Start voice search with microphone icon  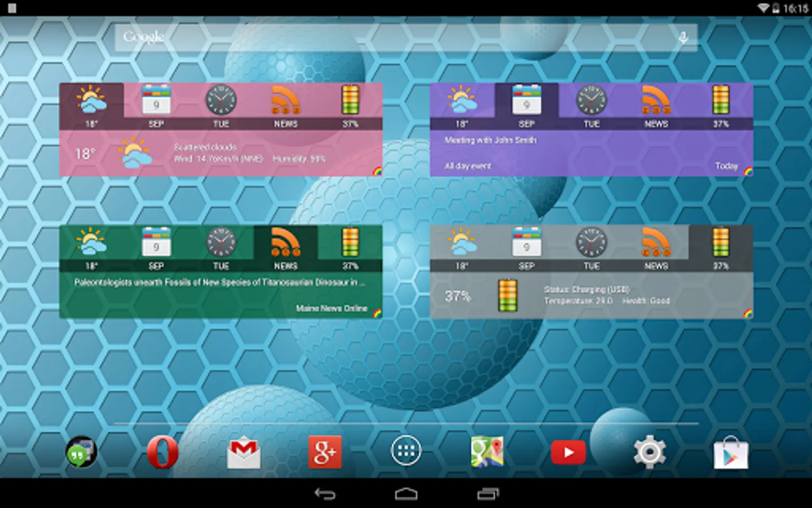pos(683,38)
